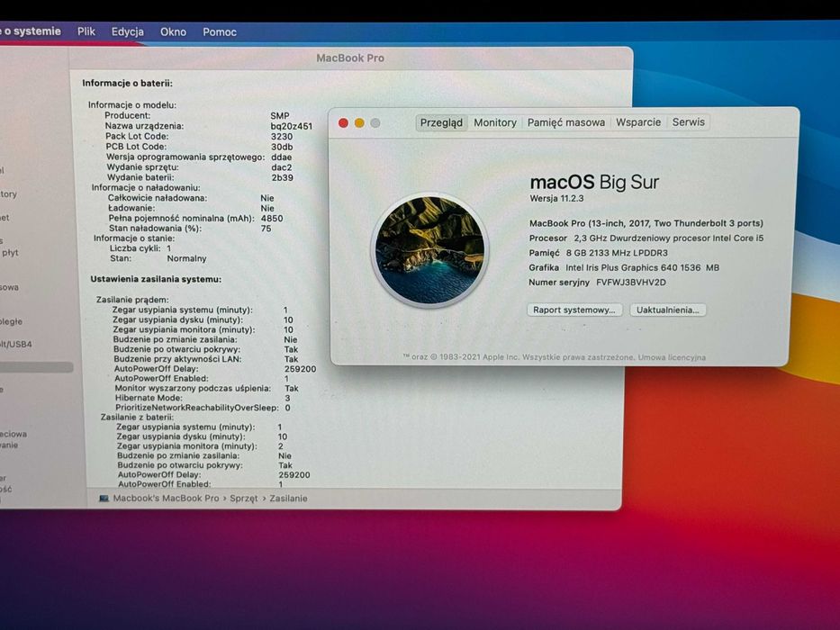Click the Grafika Intel Iris Plus line
Viewport: 840px width, 630px height.
coord(624,267)
